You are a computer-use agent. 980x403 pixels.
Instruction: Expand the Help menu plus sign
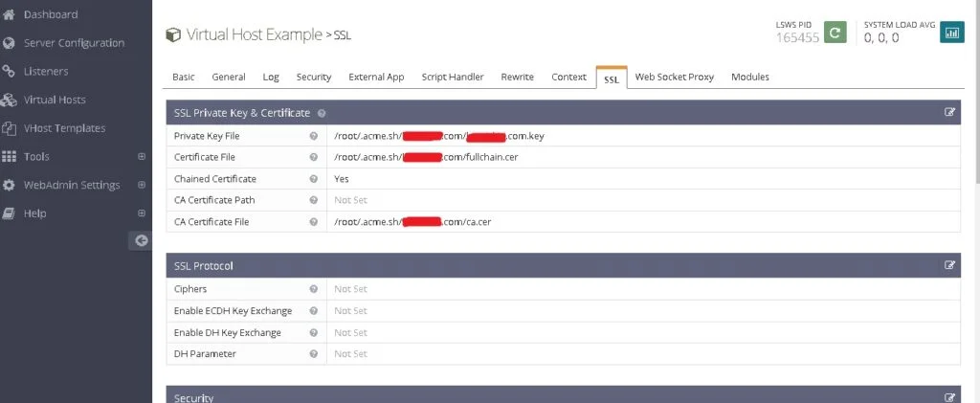[142, 213]
